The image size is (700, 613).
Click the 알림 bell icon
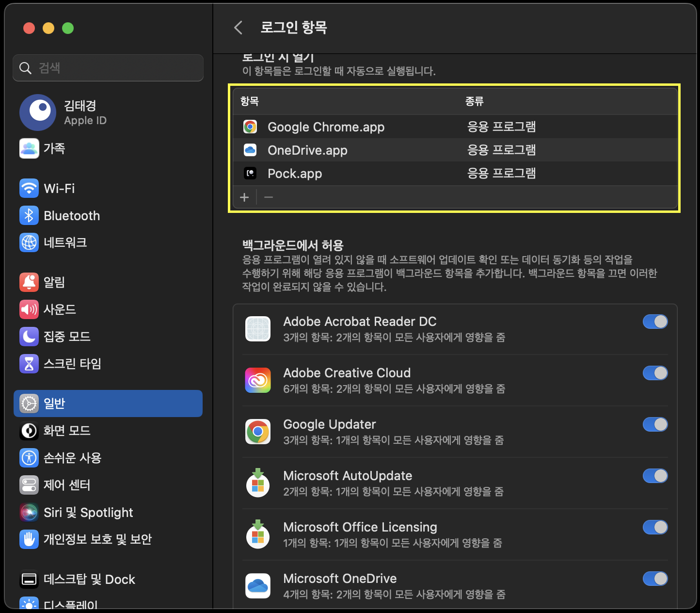tap(29, 282)
